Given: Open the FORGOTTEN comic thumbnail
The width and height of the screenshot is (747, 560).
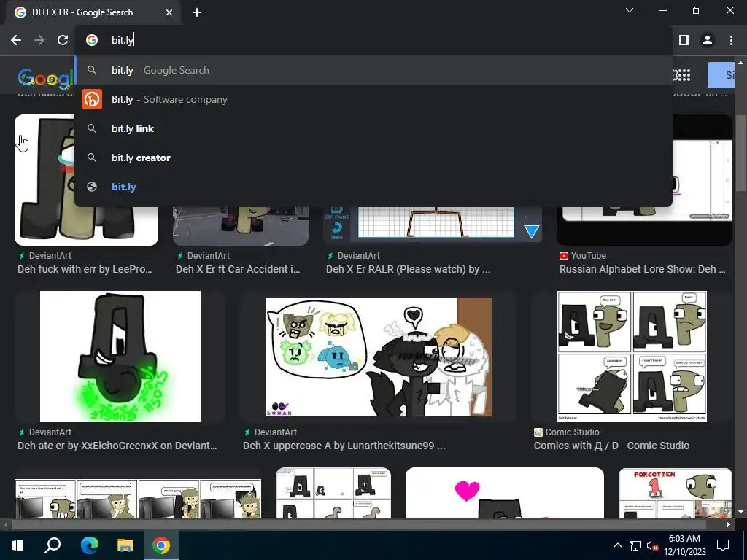Looking at the screenshot, I should point(675,493).
